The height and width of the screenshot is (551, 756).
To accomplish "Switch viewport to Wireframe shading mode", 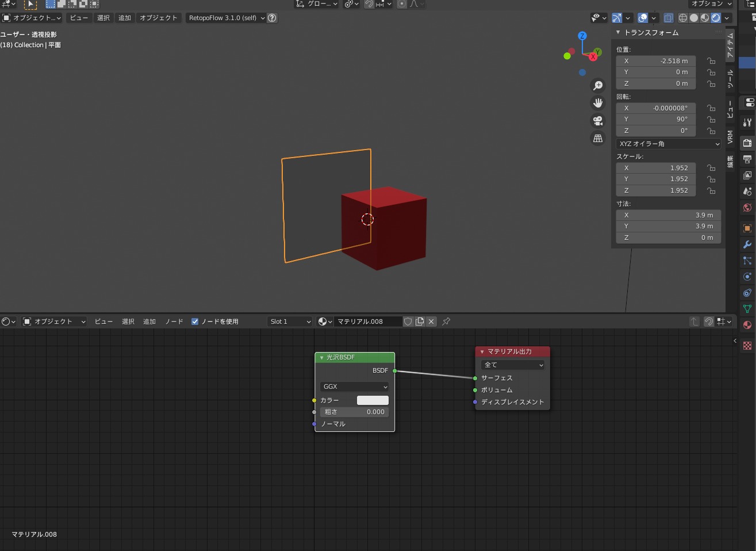I will pos(683,18).
